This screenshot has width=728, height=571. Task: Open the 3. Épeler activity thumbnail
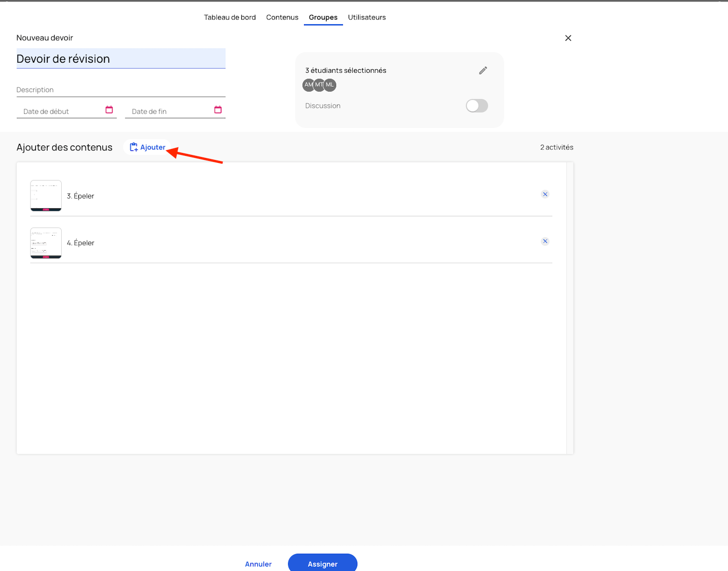tap(46, 196)
